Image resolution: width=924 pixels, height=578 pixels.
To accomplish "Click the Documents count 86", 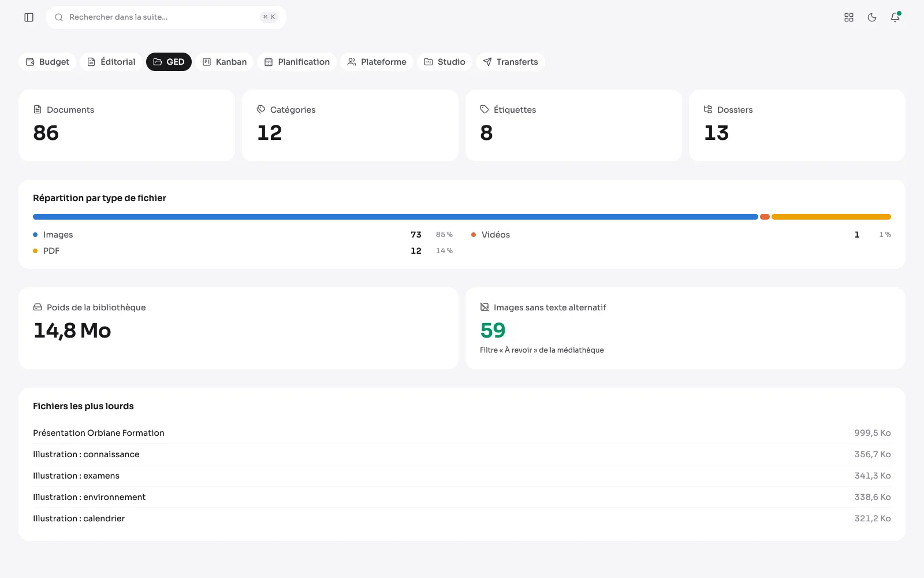I will (46, 133).
